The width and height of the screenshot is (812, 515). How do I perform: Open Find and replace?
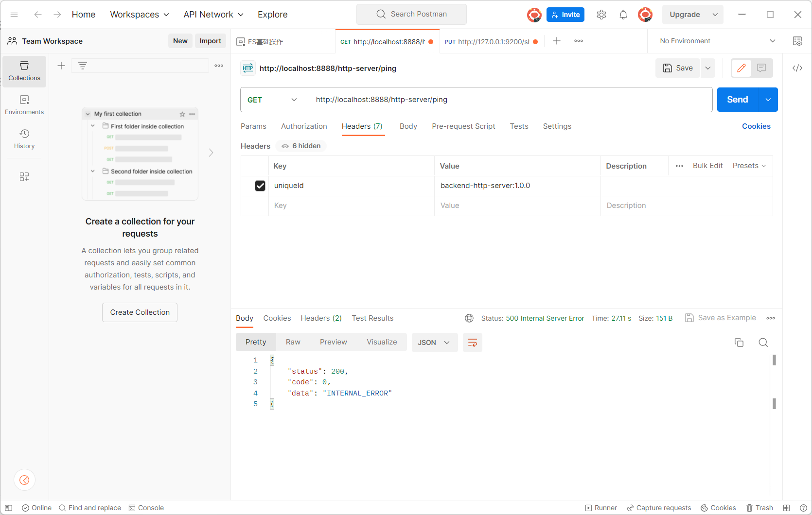click(x=90, y=508)
